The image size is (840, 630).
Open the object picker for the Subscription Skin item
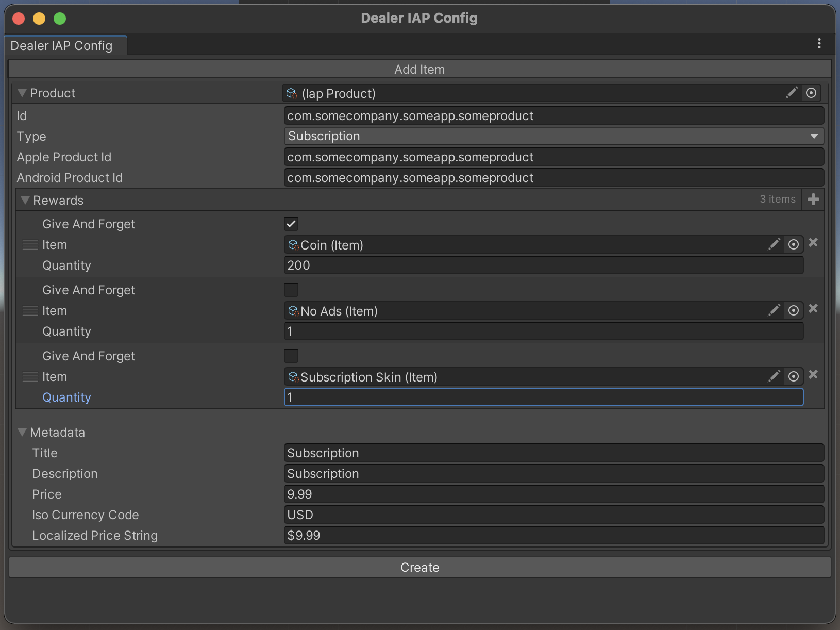point(794,376)
